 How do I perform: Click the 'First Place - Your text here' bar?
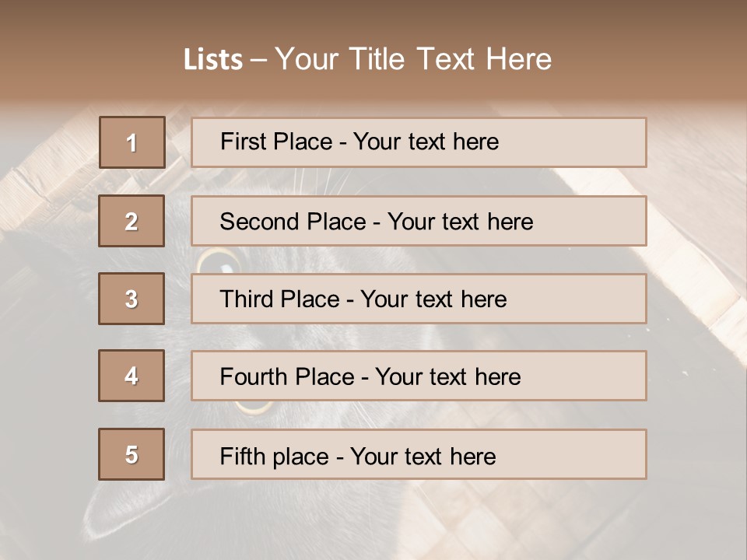click(419, 142)
